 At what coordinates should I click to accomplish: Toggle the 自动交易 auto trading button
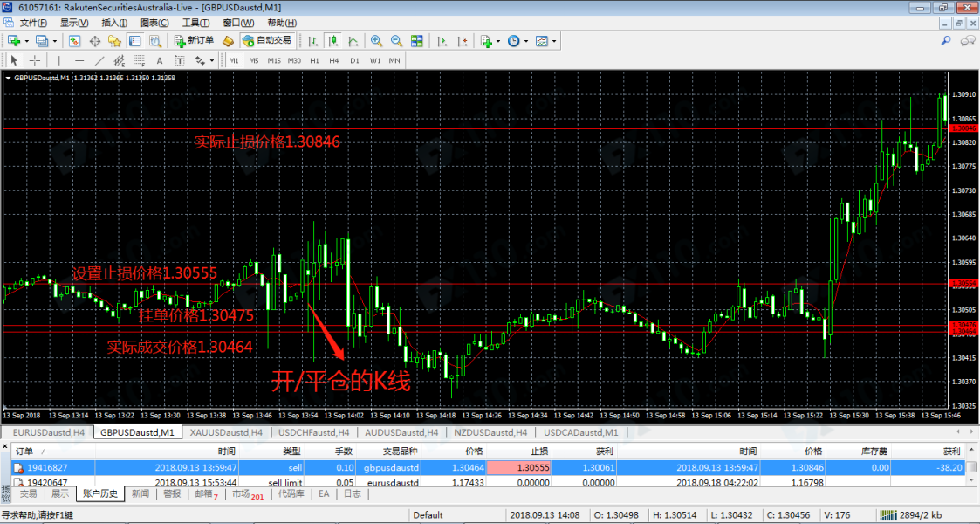pos(267,40)
